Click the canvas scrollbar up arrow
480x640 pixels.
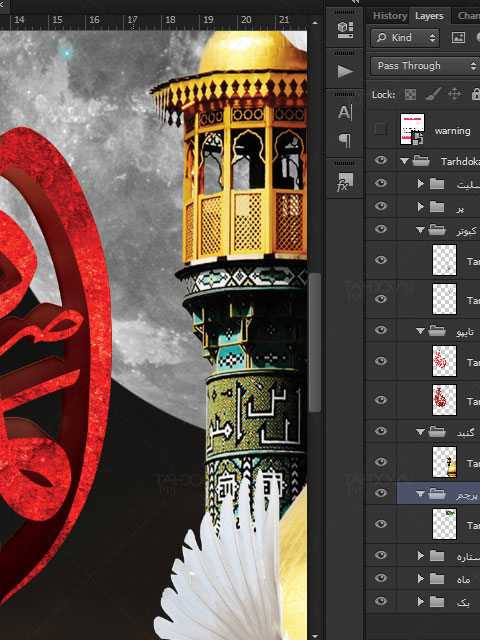coord(314,23)
